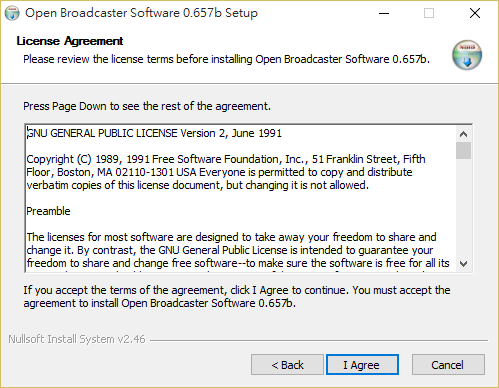
Task: Go to the previous page with Back
Action: coord(287,365)
